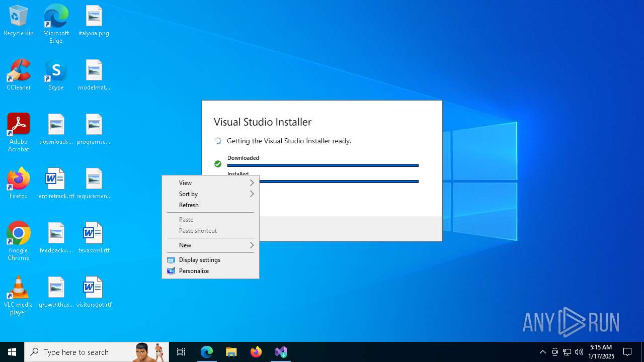Open New in the context menu

pos(210,245)
